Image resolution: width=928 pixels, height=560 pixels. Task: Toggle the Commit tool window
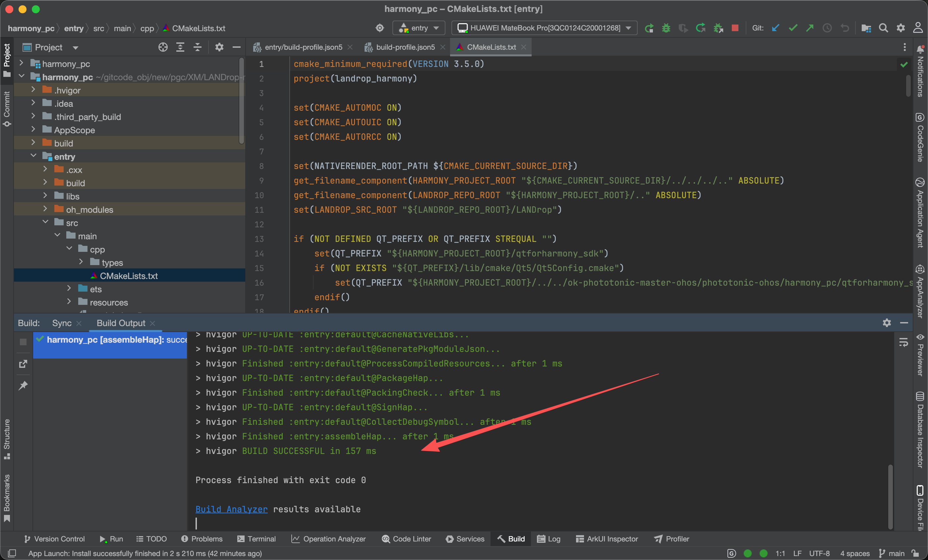click(x=7, y=109)
